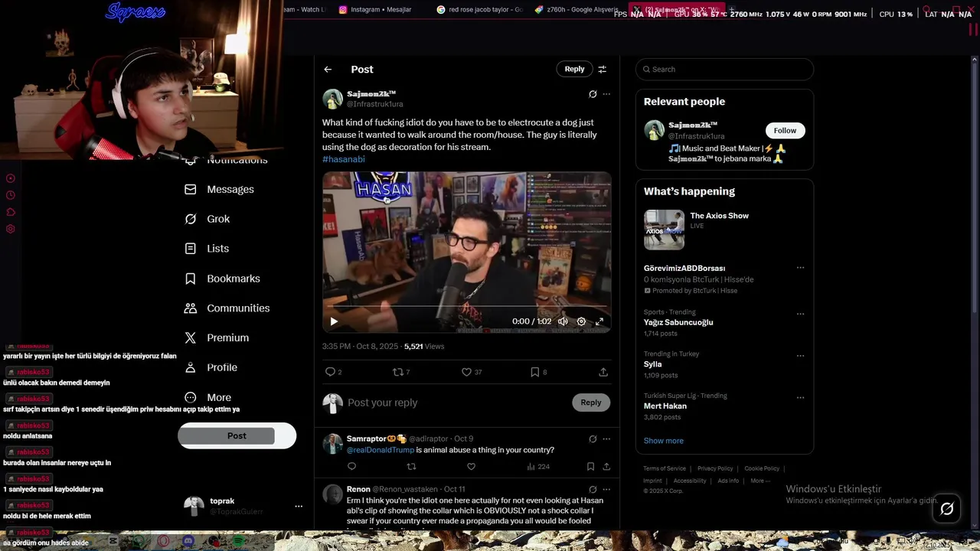Screen dimensions: 980x551
Task: Open the floating Grok button at bottom right
Action: (947, 509)
